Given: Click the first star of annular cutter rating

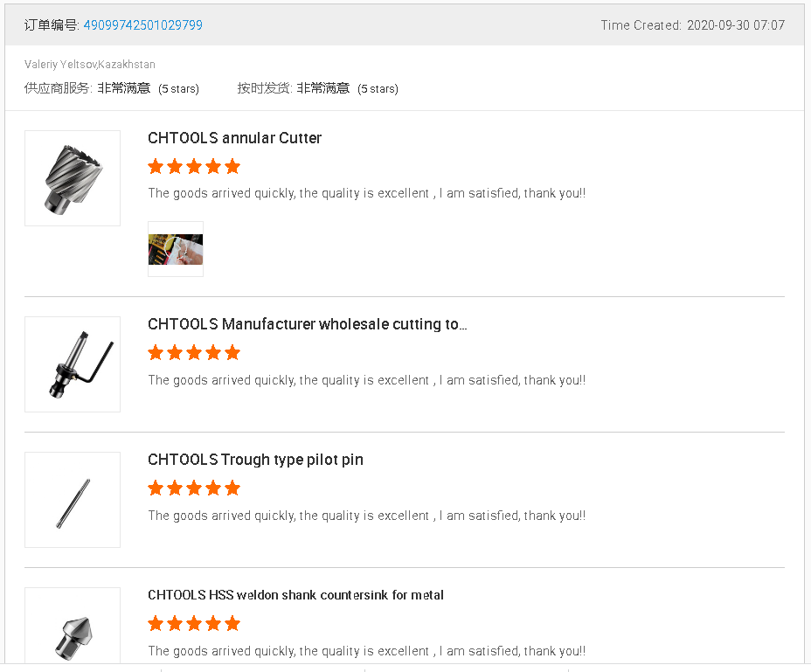Looking at the screenshot, I should pos(156,167).
